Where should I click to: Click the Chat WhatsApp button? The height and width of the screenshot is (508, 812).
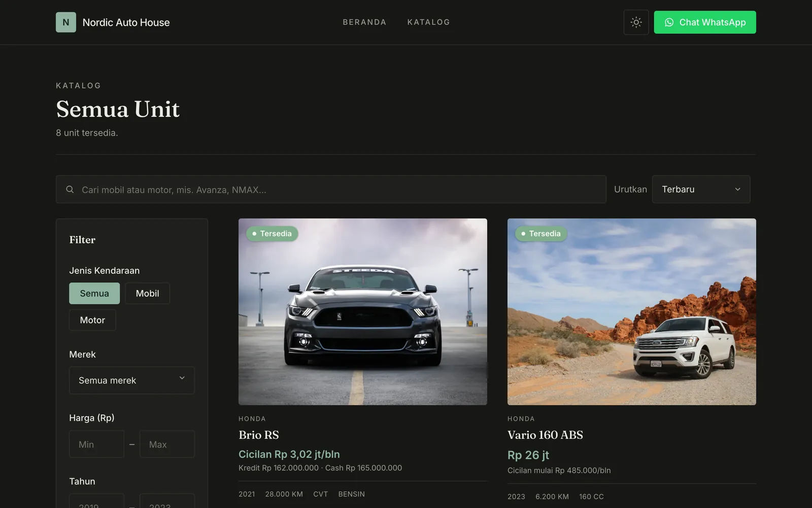point(705,22)
